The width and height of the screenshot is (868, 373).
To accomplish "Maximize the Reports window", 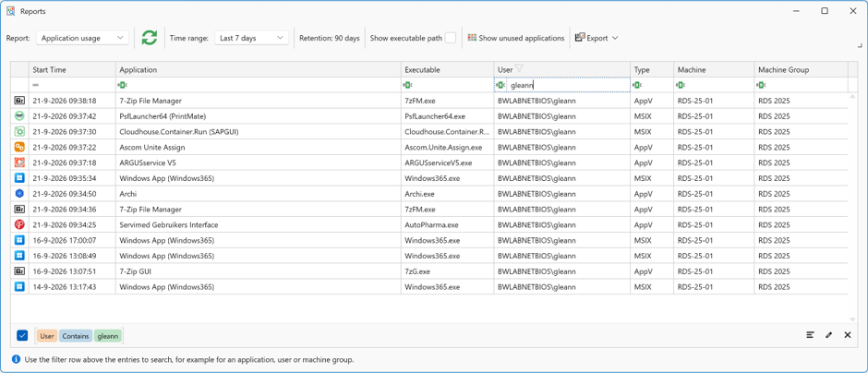I will 825,10.
